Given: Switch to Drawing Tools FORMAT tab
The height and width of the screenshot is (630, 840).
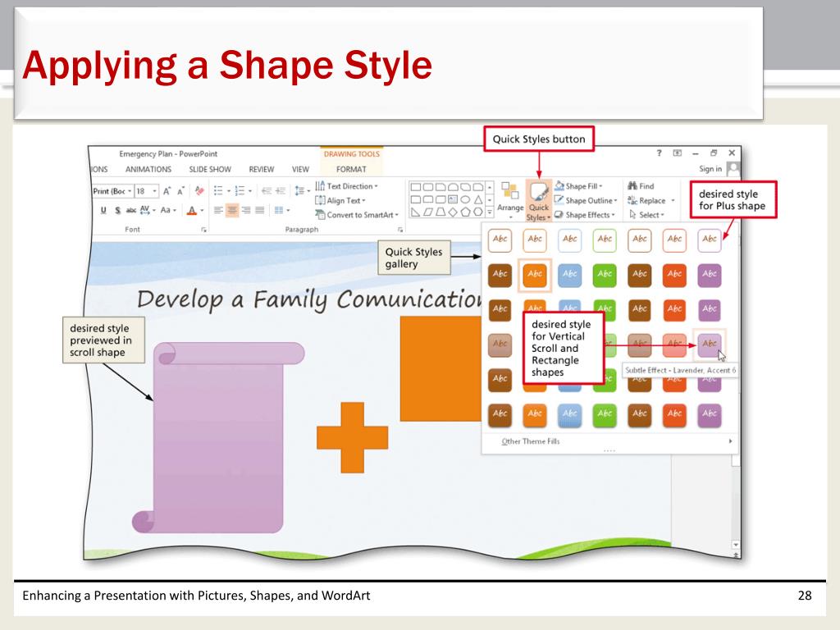Looking at the screenshot, I should tap(351, 169).
